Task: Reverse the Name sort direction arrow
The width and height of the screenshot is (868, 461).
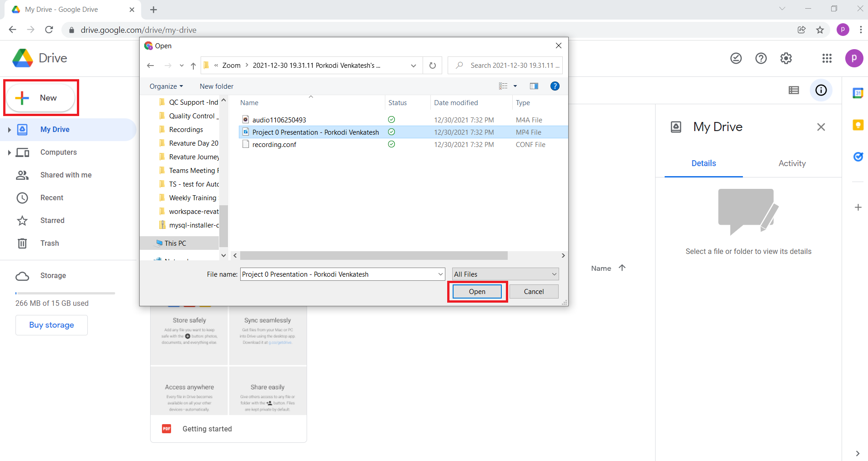Action: point(622,268)
